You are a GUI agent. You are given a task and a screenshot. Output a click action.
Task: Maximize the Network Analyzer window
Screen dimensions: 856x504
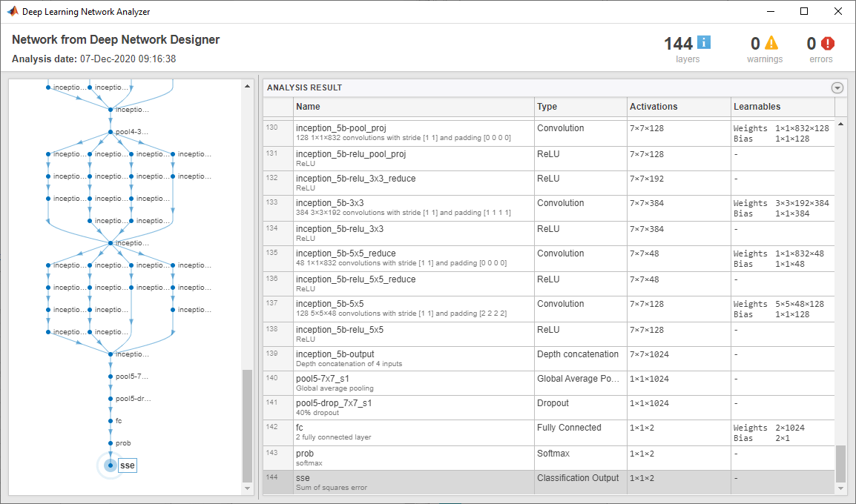(804, 11)
